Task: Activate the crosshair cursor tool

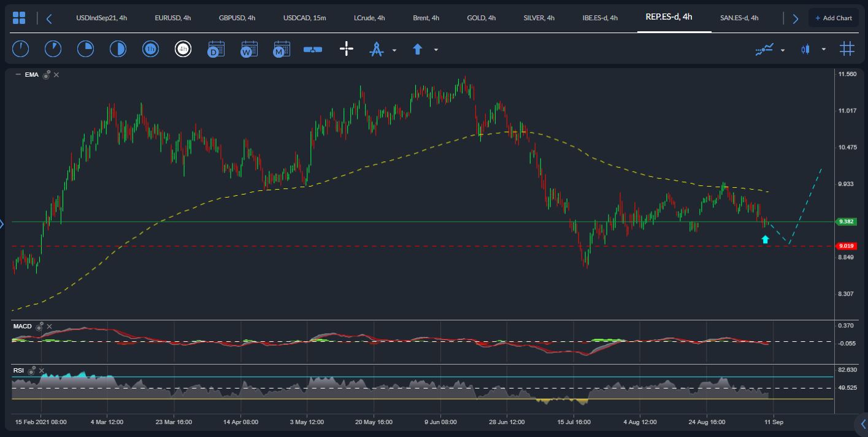Action: [x=347, y=49]
